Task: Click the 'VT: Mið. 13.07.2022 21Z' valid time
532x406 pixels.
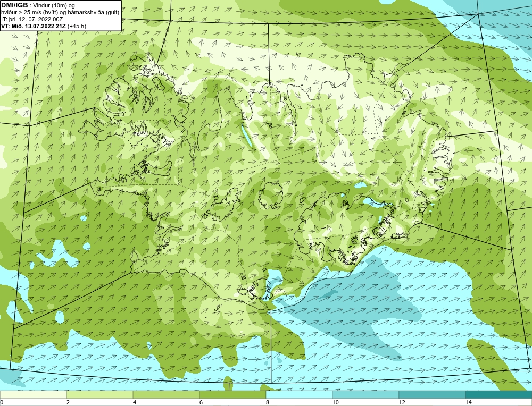Action: [x=34, y=26]
